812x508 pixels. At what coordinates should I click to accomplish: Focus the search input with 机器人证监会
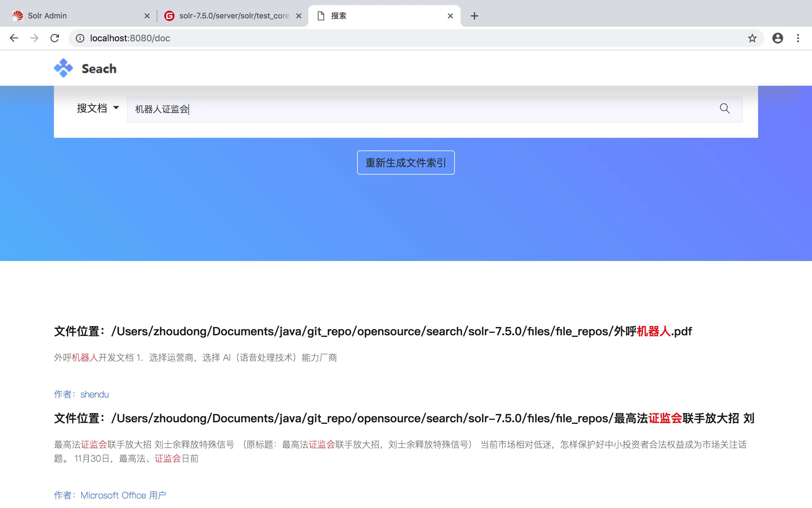tap(435, 109)
